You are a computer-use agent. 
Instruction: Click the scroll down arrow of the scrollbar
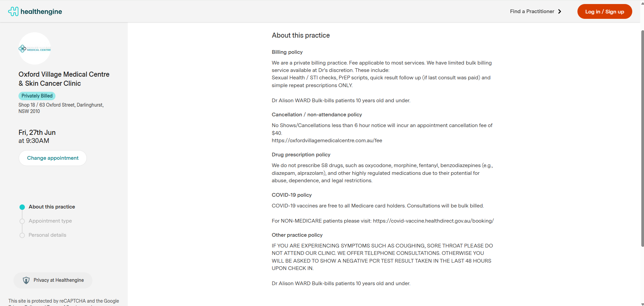pos(642,304)
